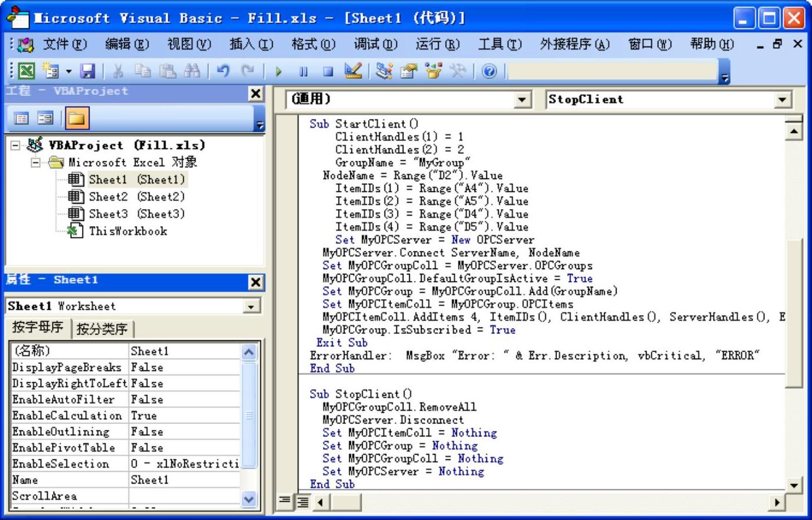Run the macro with the play icon
Viewport: 812px width, 520px height.
279,72
